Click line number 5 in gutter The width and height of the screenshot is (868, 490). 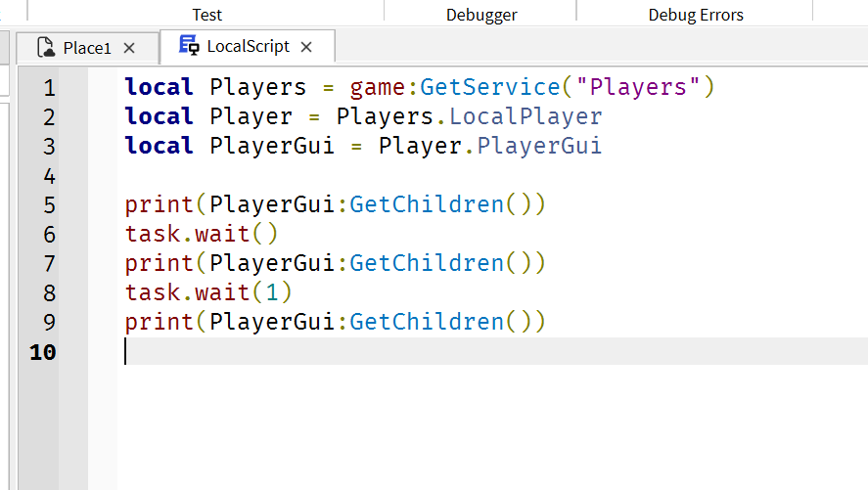pos(49,205)
